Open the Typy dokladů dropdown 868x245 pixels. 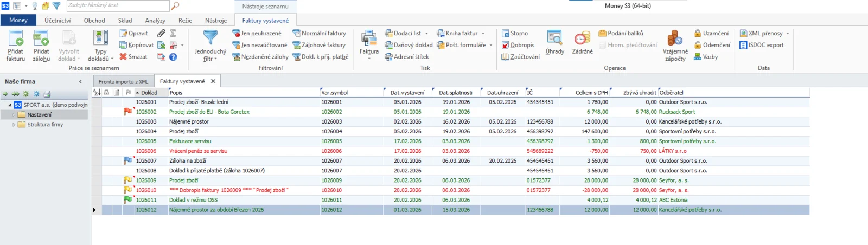100,46
